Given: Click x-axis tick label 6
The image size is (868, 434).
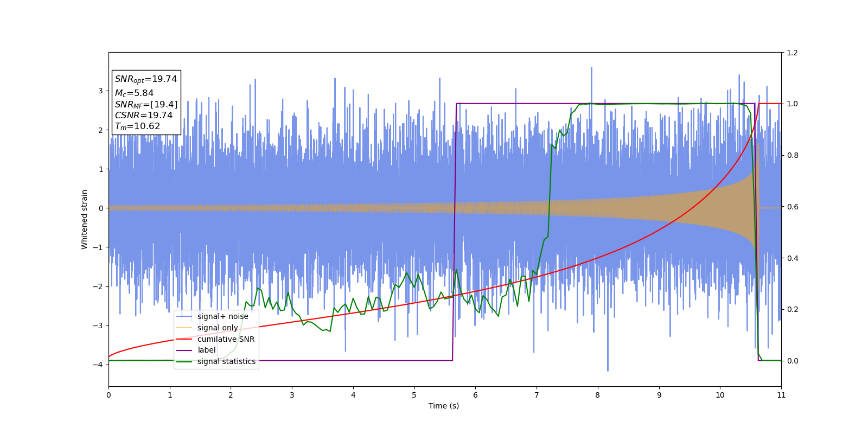Looking at the screenshot, I should click(475, 395).
